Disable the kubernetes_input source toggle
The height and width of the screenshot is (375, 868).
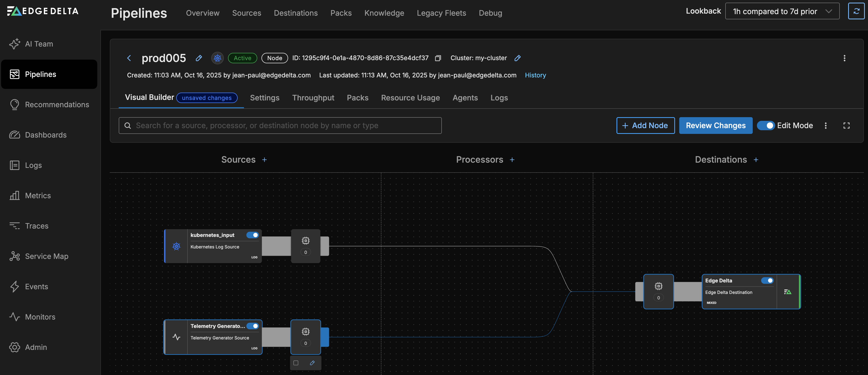252,235
